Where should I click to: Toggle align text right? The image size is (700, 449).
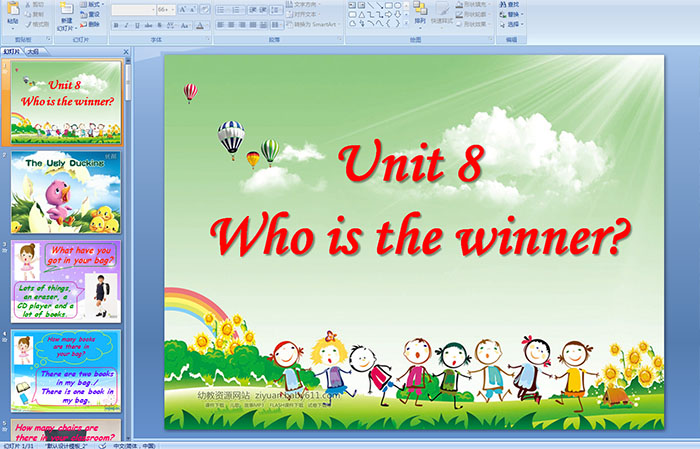point(242,25)
